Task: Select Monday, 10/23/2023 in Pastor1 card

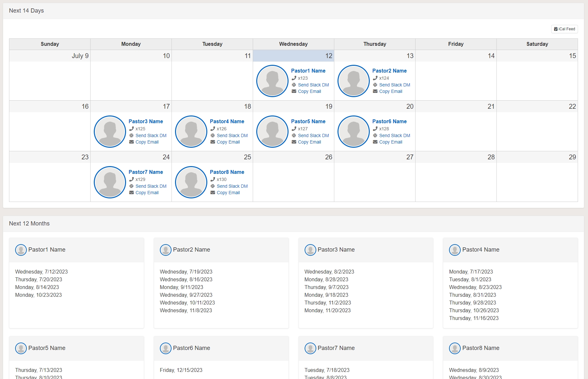Action: [x=38, y=295]
